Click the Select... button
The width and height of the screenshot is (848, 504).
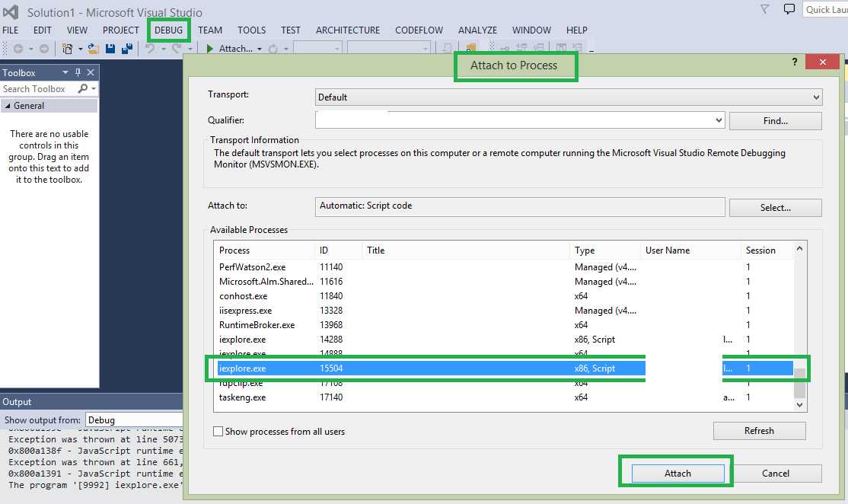click(776, 208)
